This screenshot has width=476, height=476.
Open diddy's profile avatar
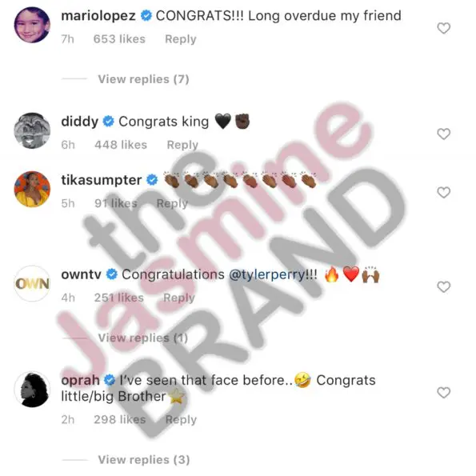click(x=32, y=130)
